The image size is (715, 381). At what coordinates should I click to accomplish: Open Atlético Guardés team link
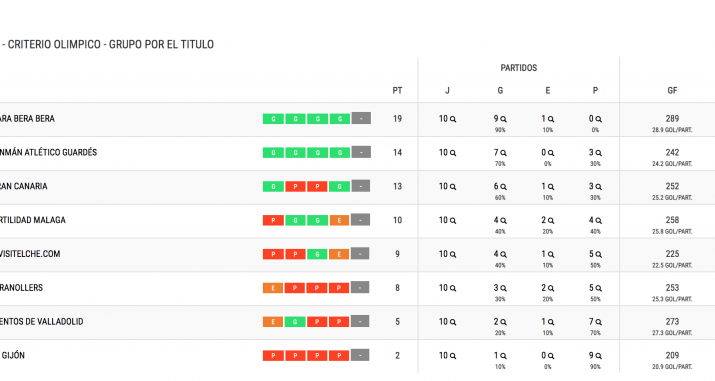click(x=48, y=153)
